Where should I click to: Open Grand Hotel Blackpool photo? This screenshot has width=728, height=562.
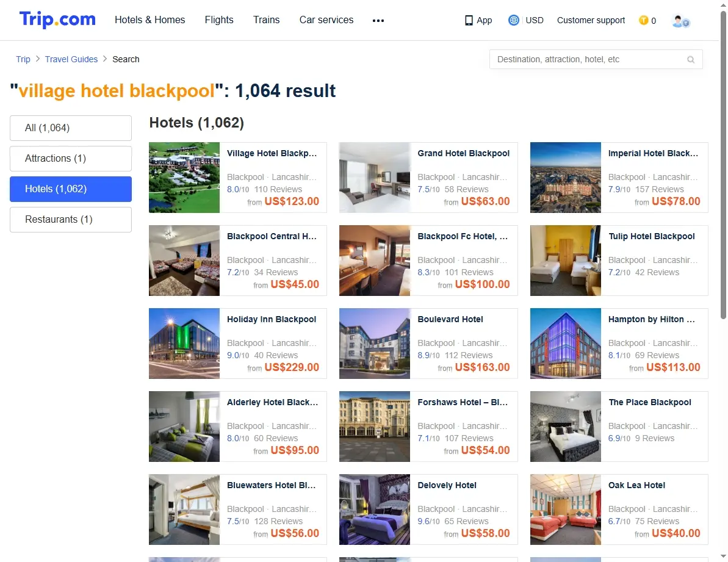click(x=375, y=178)
